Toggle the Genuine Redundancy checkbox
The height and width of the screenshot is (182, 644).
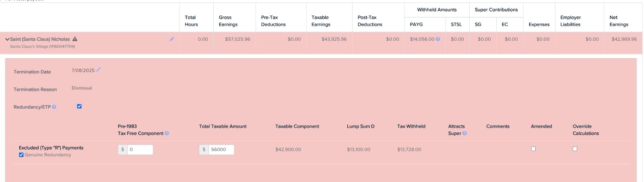click(x=21, y=155)
